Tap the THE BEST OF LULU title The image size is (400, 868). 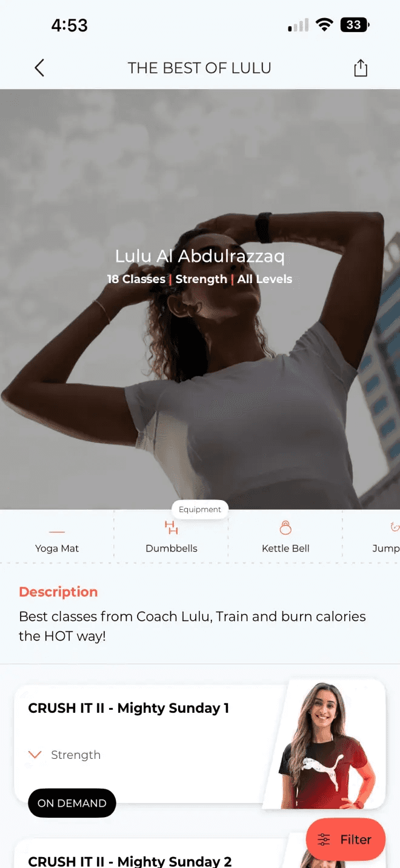(199, 68)
